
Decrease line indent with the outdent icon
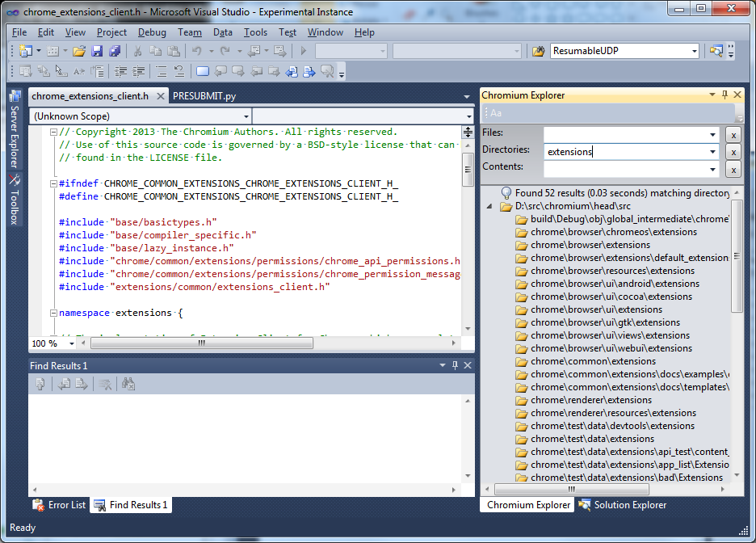tap(120, 72)
